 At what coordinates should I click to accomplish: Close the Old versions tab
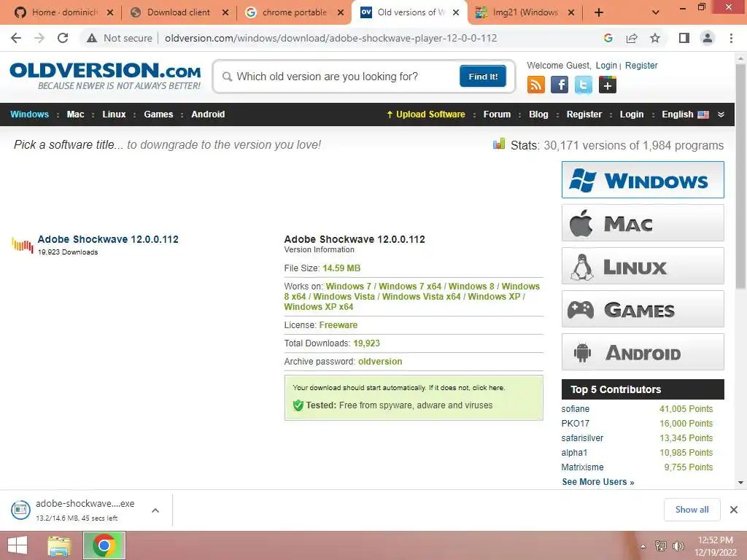[456, 12]
